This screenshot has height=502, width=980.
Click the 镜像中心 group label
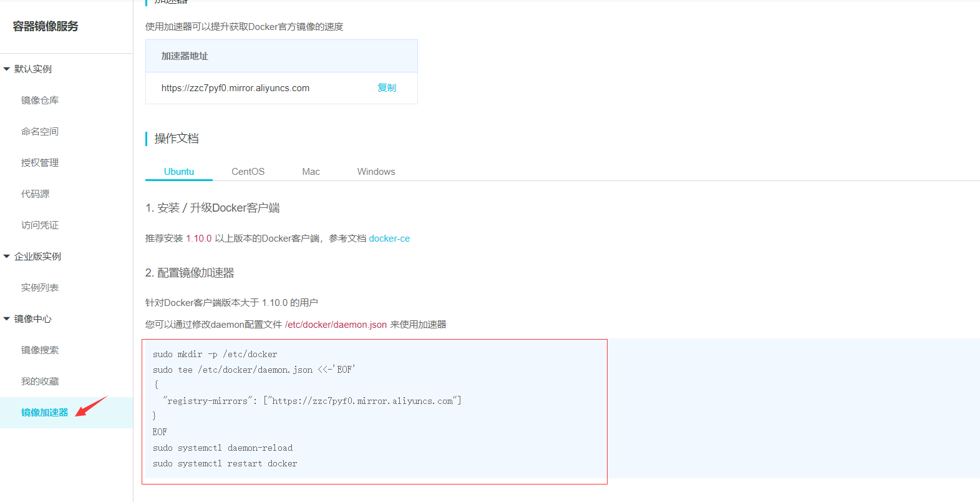33,318
